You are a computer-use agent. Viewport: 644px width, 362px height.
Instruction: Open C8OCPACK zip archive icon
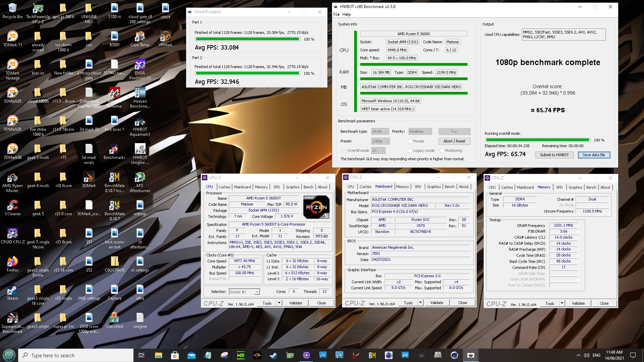[x=114, y=264]
